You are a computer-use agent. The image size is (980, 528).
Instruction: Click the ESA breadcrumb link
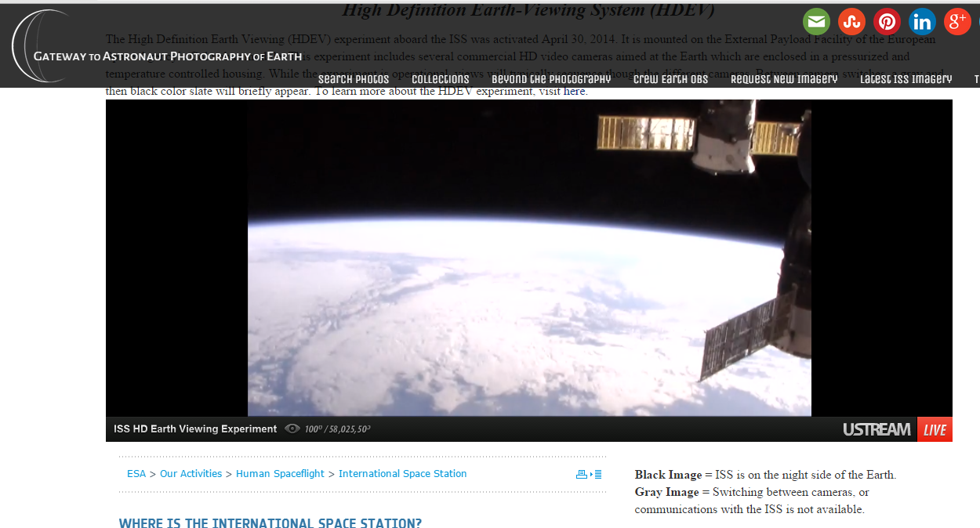click(x=136, y=474)
